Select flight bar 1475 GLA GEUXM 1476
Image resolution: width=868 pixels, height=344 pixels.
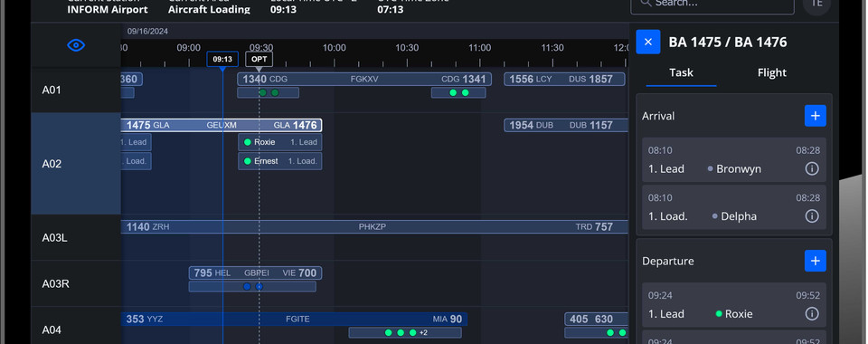click(222, 125)
